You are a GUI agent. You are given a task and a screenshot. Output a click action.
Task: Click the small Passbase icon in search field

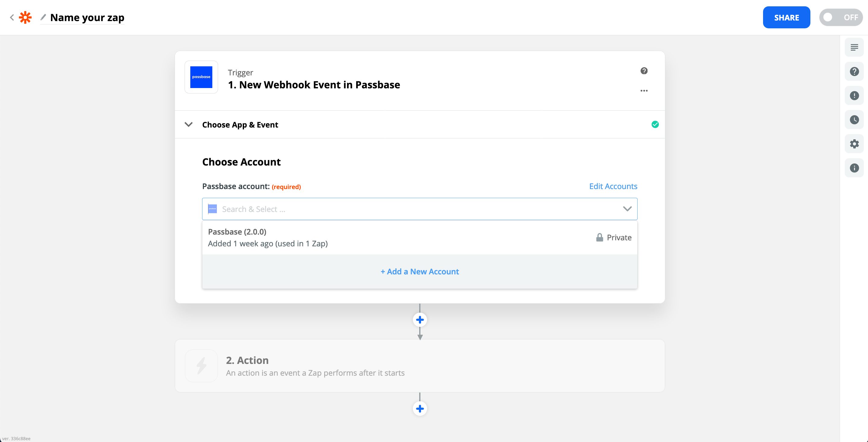[x=212, y=209]
